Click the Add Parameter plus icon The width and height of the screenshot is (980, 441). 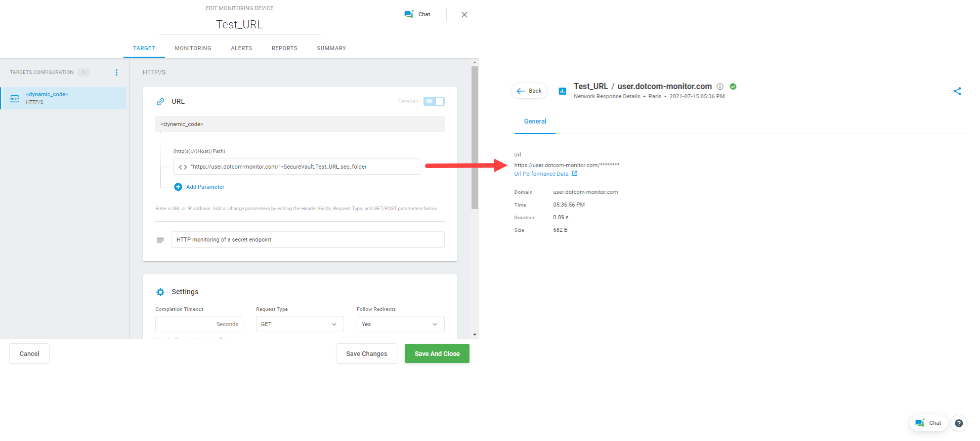coord(178,187)
